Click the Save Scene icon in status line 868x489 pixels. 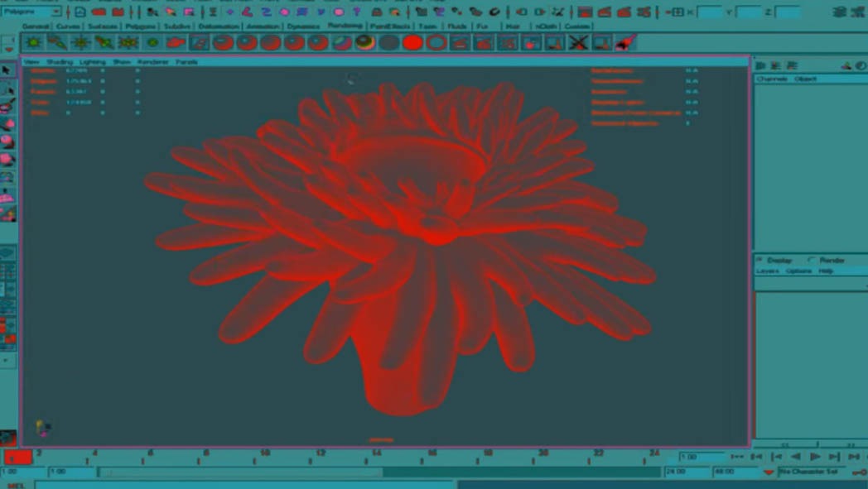click(118, 12)
